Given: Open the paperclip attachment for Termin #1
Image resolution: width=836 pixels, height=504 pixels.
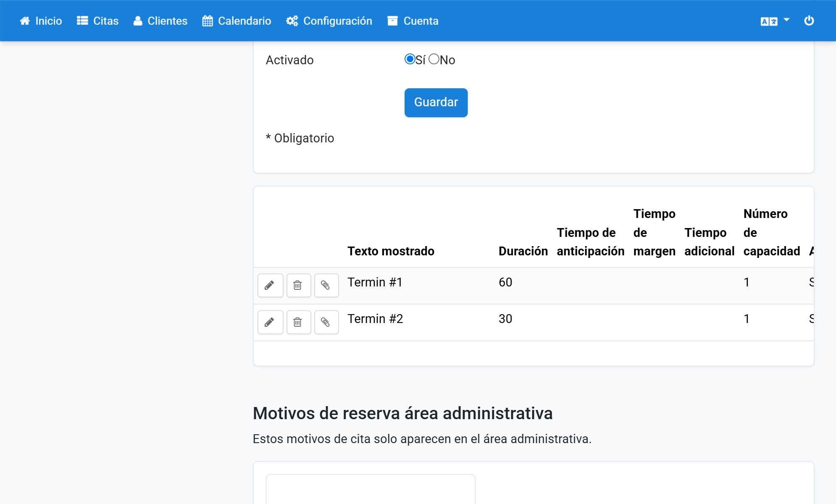Looking at the screenshot, I should (x=326, y=286).
